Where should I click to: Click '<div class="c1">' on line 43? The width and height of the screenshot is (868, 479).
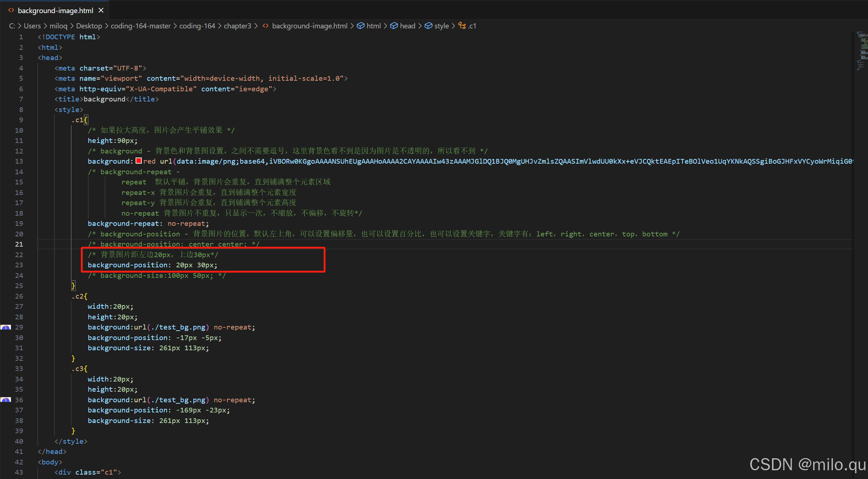pos(88,472)
